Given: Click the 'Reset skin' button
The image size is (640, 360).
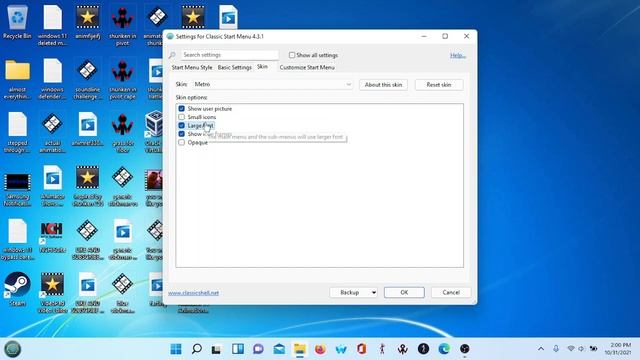Looking at the screenshot, I should click(x=439, y=84).
